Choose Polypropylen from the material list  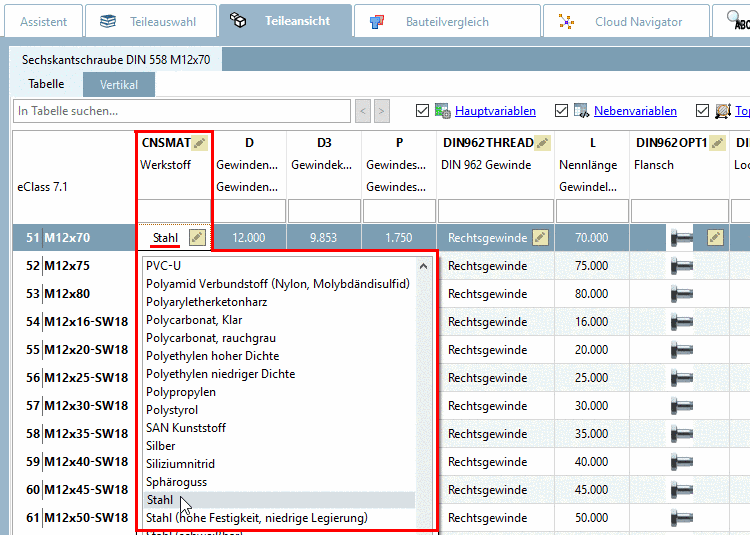tap(280, 392)
